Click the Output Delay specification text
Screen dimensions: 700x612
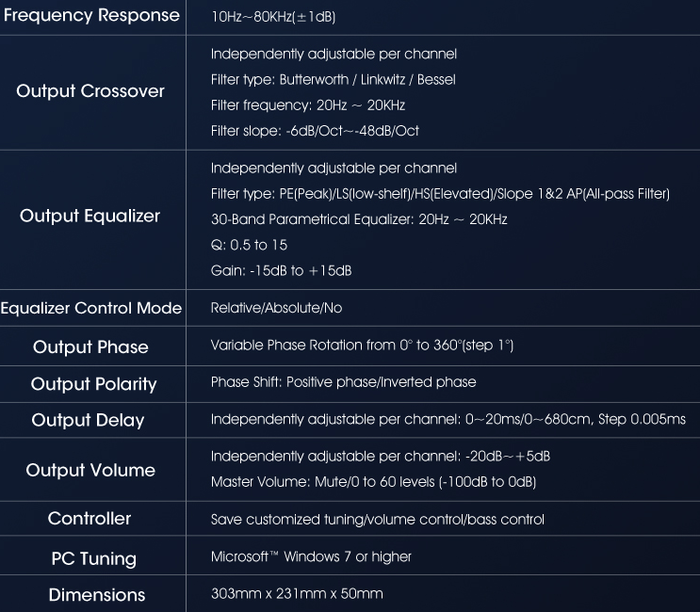448,419
